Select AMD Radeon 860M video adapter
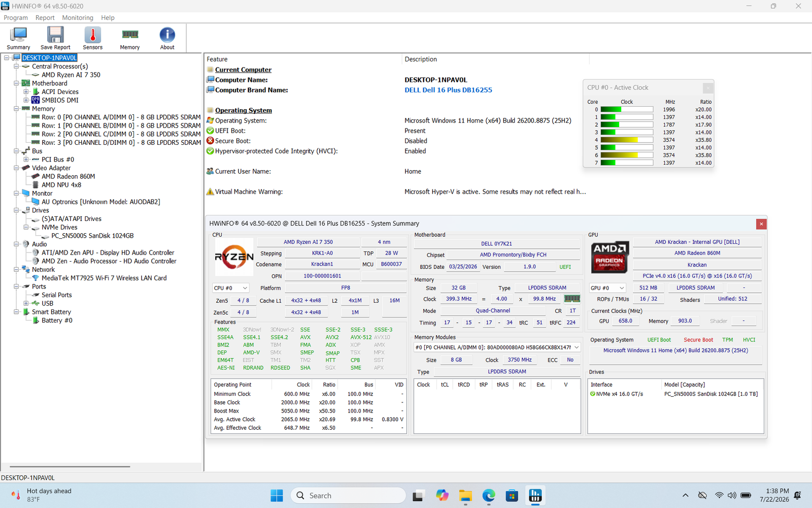This screenshot has height=508, width=812. pos(68,177)
